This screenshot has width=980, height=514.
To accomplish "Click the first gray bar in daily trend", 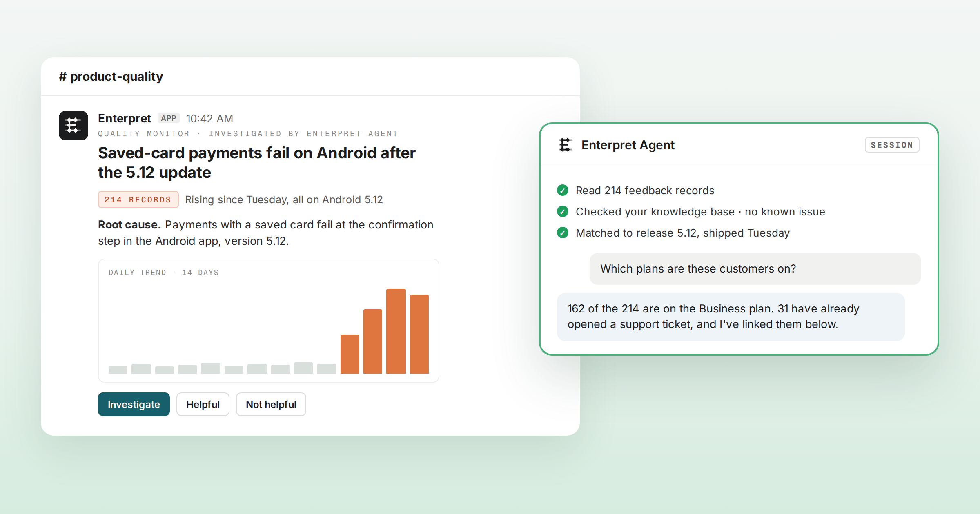I will pyautogui.click(x=118, y=370).
